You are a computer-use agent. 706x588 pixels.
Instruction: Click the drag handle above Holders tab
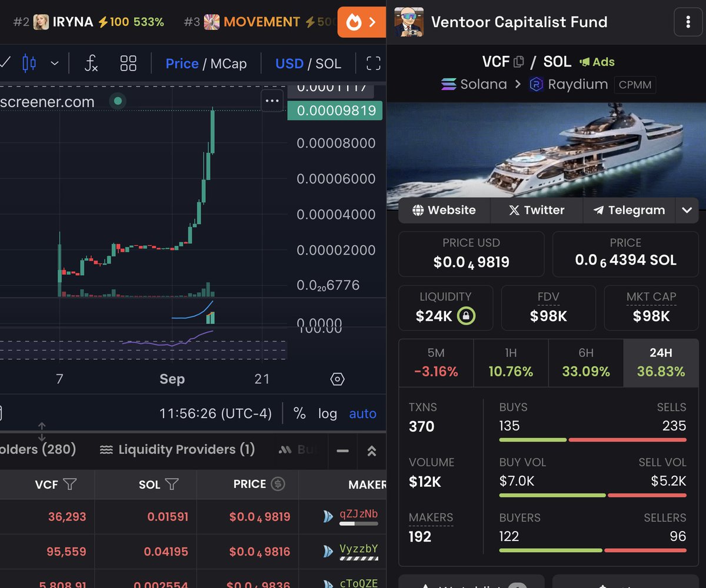42,432
